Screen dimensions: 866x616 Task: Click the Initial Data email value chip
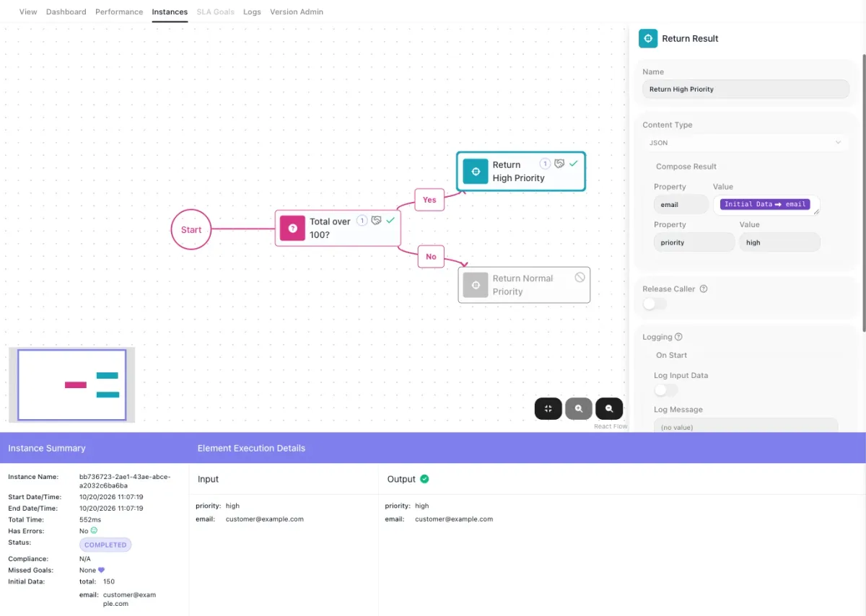(765, 204)
